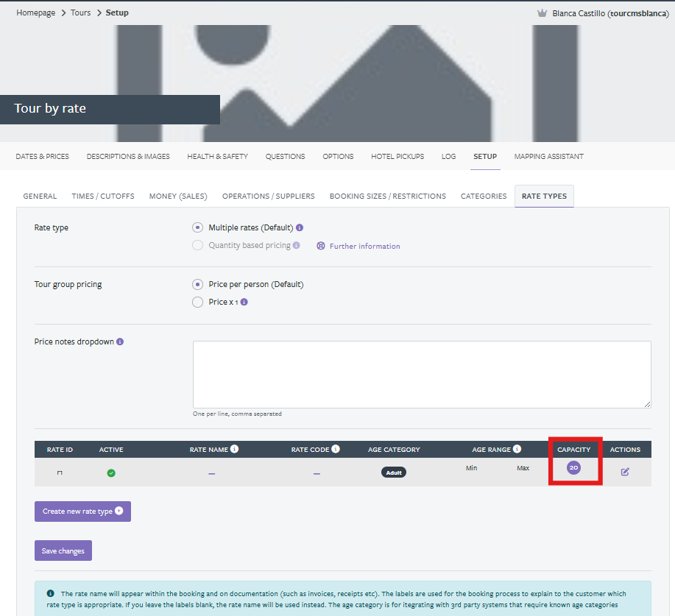Click the edit pencil icon in Actions column
675x616 pixels.
coord(625,472)
